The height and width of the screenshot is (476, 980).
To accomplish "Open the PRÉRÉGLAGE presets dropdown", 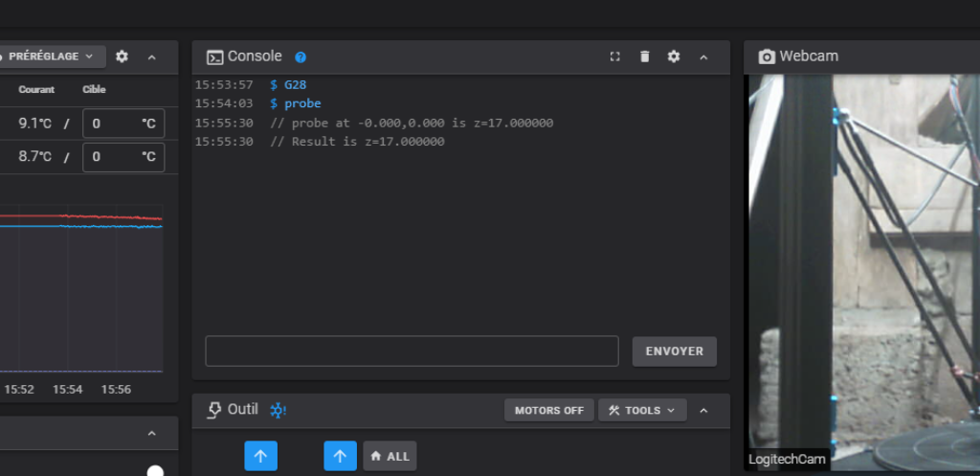I will (50, 57).
